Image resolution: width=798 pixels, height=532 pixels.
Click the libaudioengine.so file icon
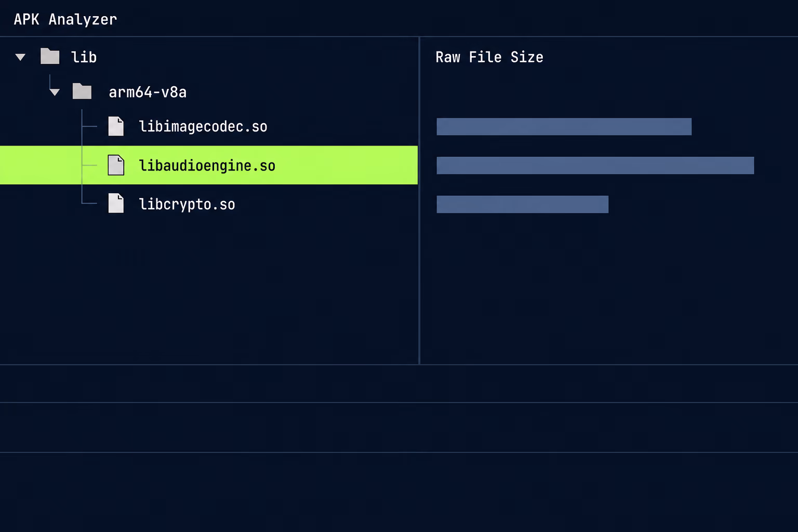click(x=116, y=165)
